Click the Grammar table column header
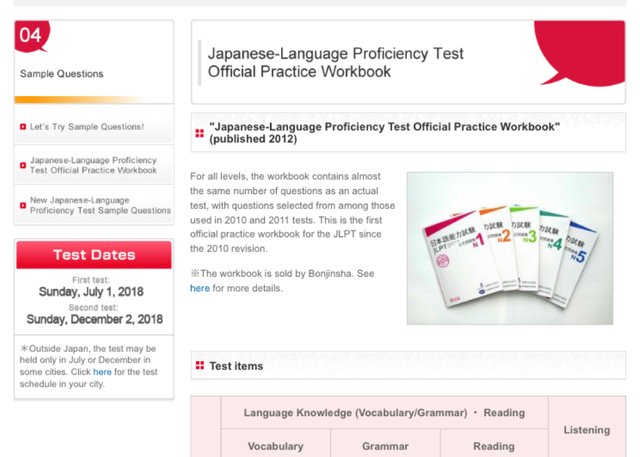Viewport: 640px width, 457px height. (385, 446)
